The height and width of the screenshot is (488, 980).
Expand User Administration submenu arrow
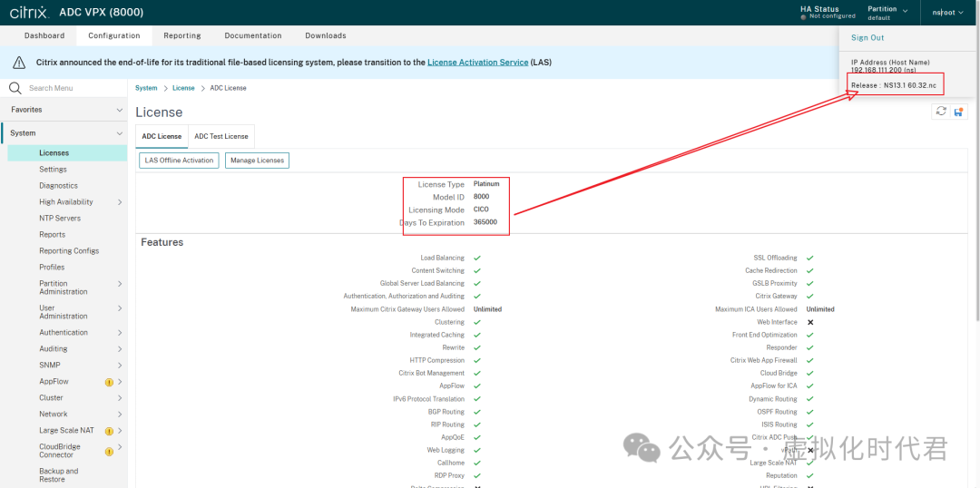(x=120, y=308)
